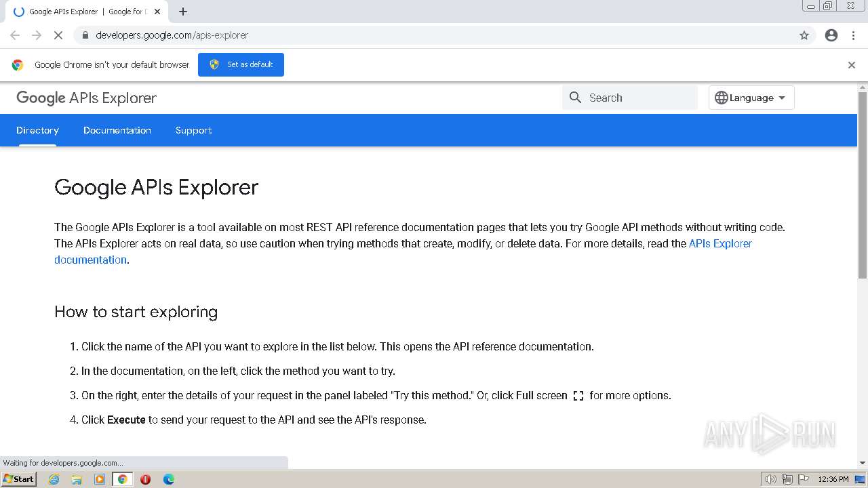This screenshot has height=488, width=868.
Task: Click the browser back arrow
Action: click(15, 35)
